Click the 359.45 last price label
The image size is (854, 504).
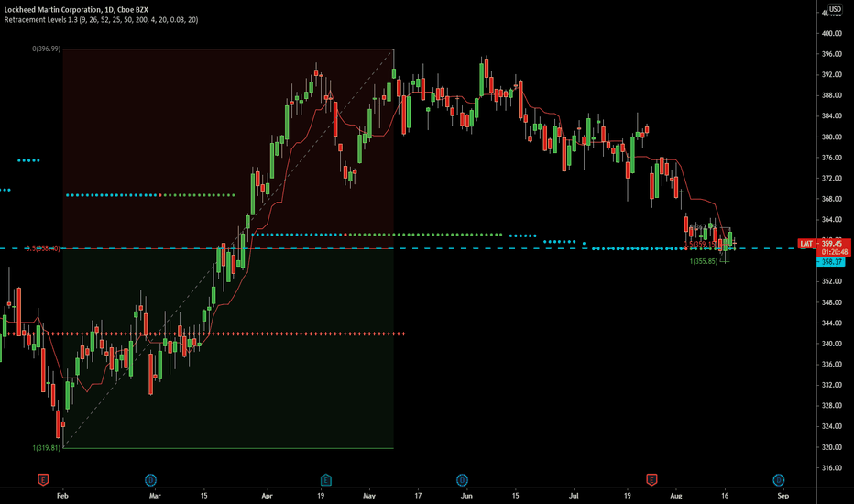pos(832,244)
